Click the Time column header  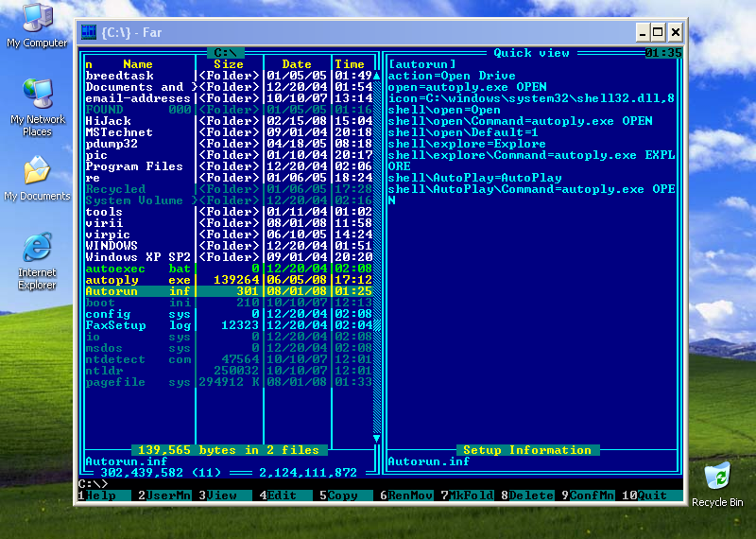(350, 64)
